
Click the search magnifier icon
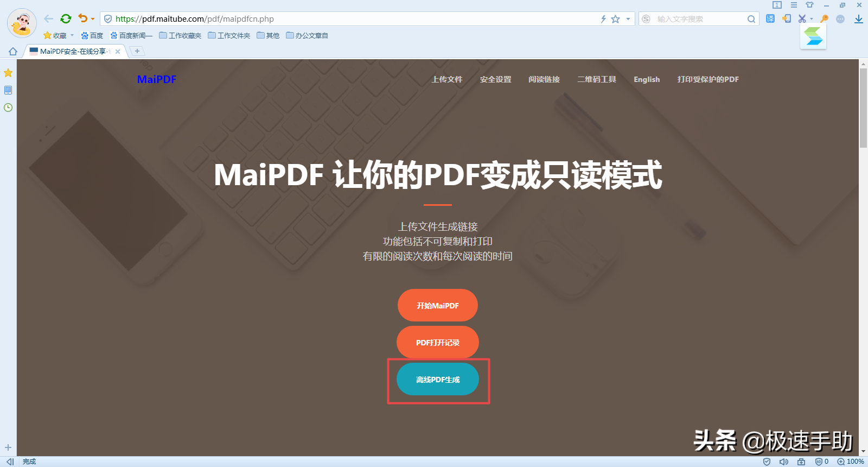[x=751, y=19]
